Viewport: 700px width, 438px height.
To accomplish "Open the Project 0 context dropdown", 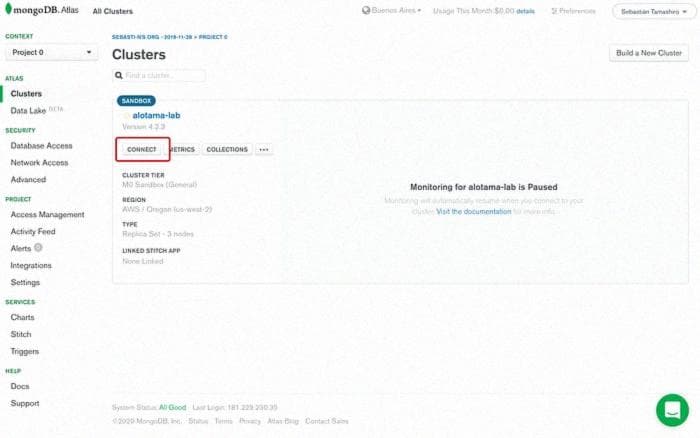I will 52,52.
